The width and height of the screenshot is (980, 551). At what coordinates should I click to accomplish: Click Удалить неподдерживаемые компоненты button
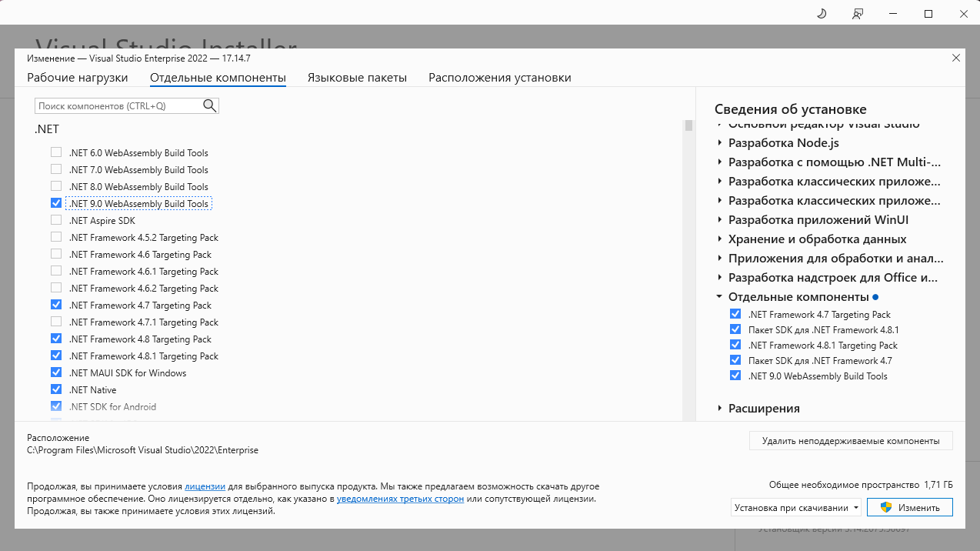tap(851, 441)
